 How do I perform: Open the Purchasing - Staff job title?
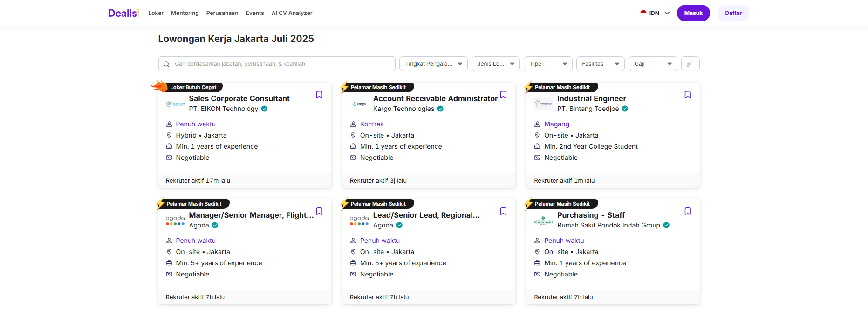click(591, 215)
